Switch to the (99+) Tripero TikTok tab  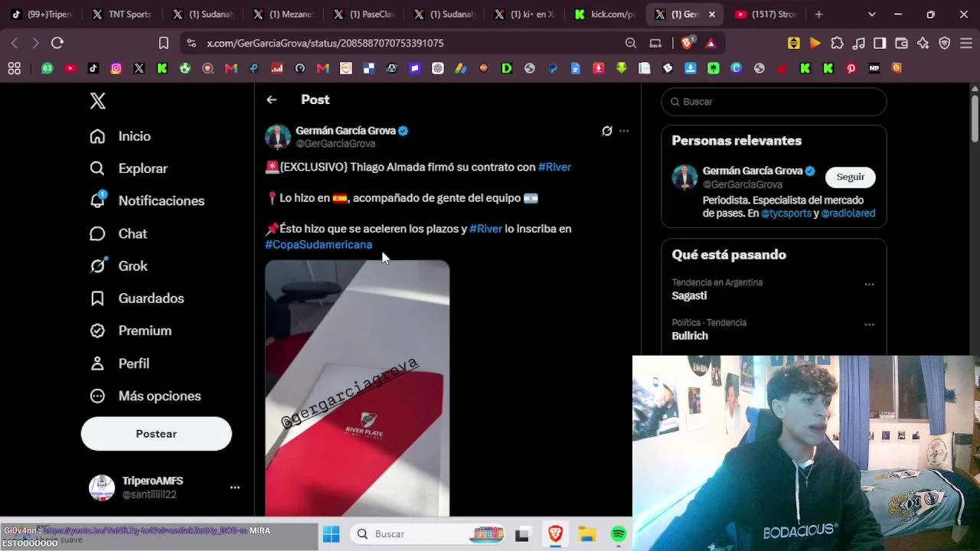(x=41, y=15)
